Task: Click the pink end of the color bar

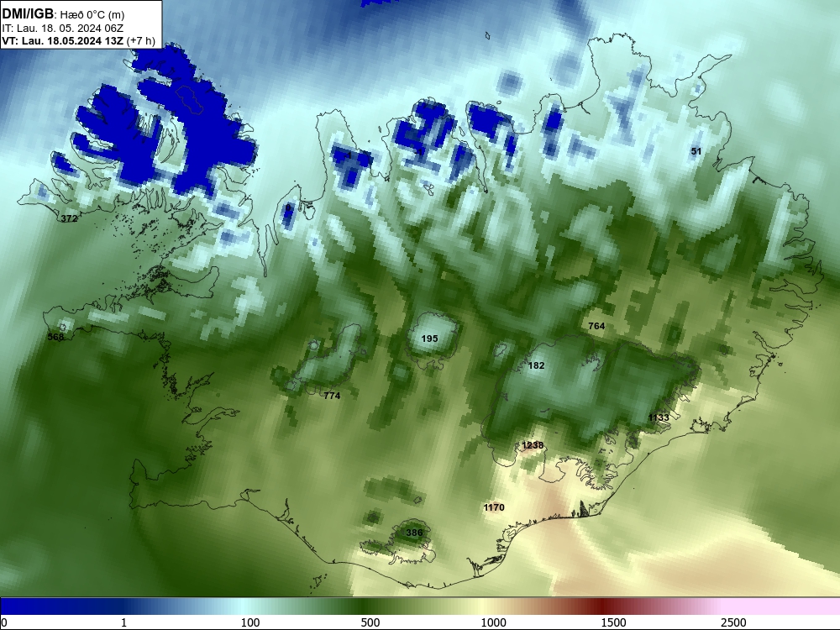Action: 782,606
